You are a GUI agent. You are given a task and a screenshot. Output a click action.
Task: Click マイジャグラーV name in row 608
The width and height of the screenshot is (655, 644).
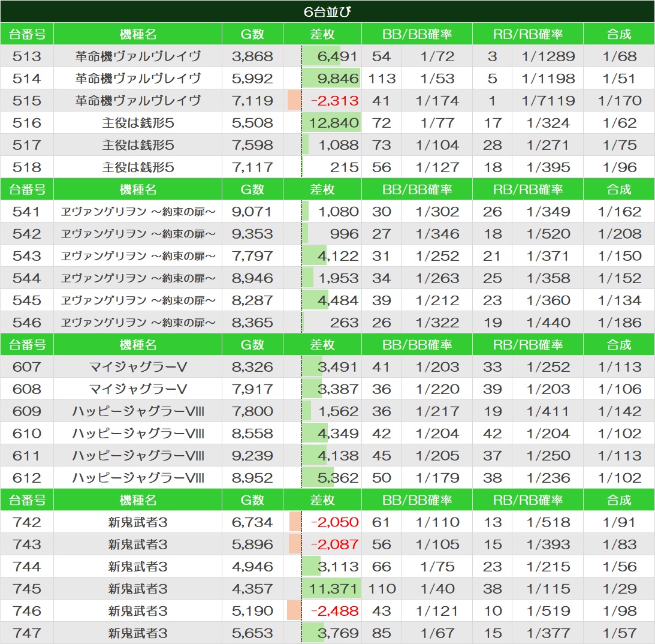(138, 389)
